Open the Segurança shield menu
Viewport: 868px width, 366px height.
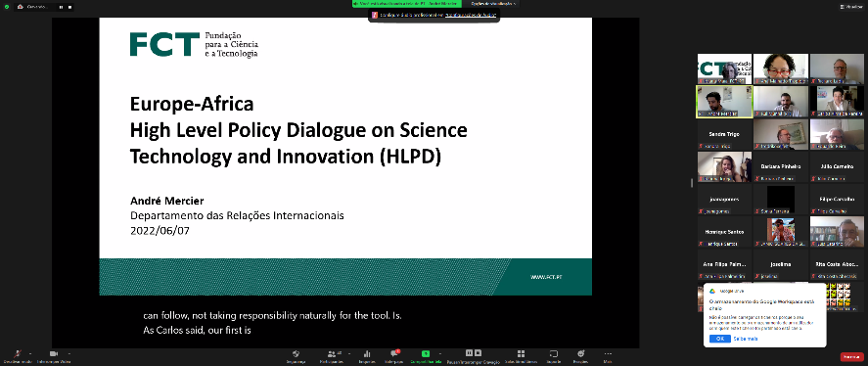tap(296, 354)
